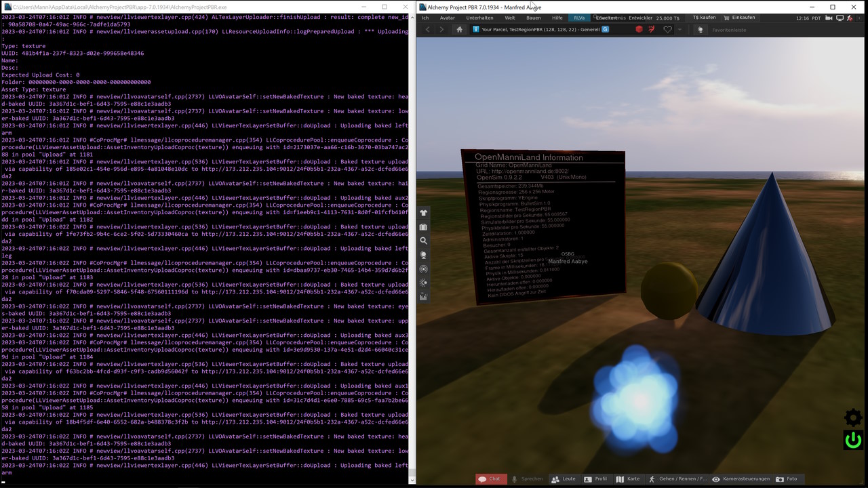The width and height of the screenshot is (868, 488).
Task: Toggle the Sprechen microphone button
Action: [528, 479]
